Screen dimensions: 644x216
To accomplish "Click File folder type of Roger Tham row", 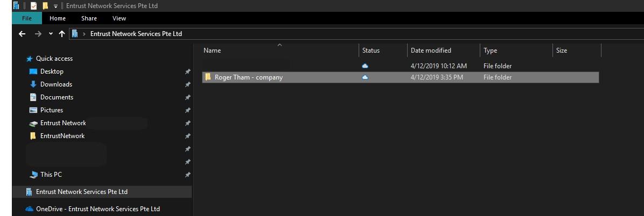I will [498, 77].
